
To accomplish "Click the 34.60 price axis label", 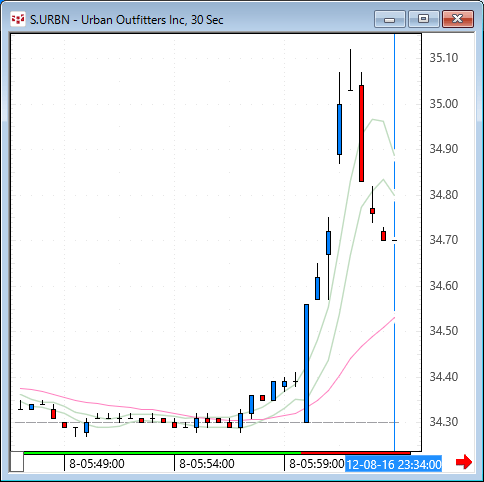I will pos(443,286).
